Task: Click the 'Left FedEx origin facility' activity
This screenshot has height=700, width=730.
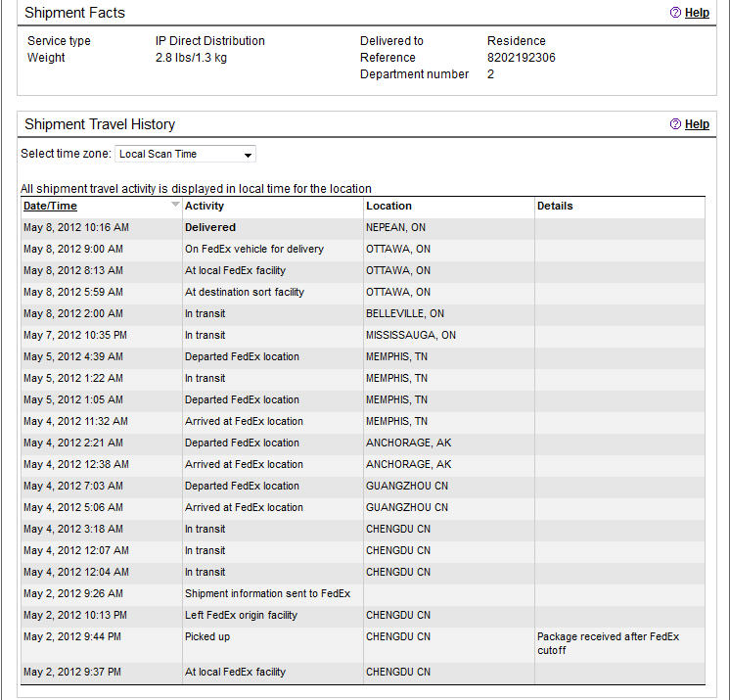Action: point(241,615)
